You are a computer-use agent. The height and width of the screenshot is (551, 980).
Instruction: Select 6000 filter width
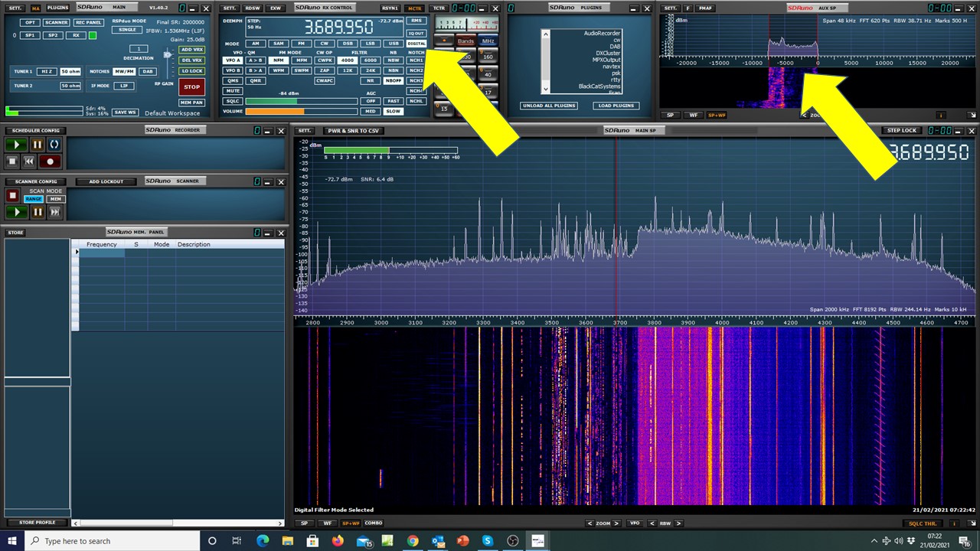pyautogui.click(x=370, y=60)
